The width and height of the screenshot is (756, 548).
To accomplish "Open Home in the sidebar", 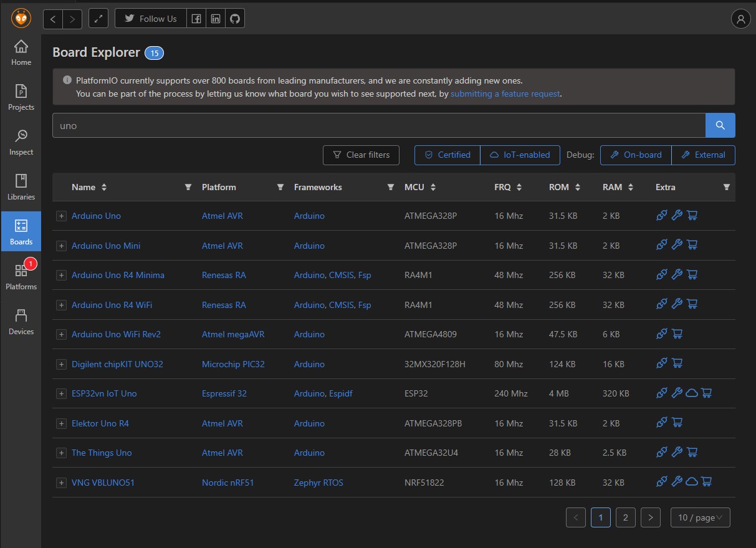I will tap(21, 54).
